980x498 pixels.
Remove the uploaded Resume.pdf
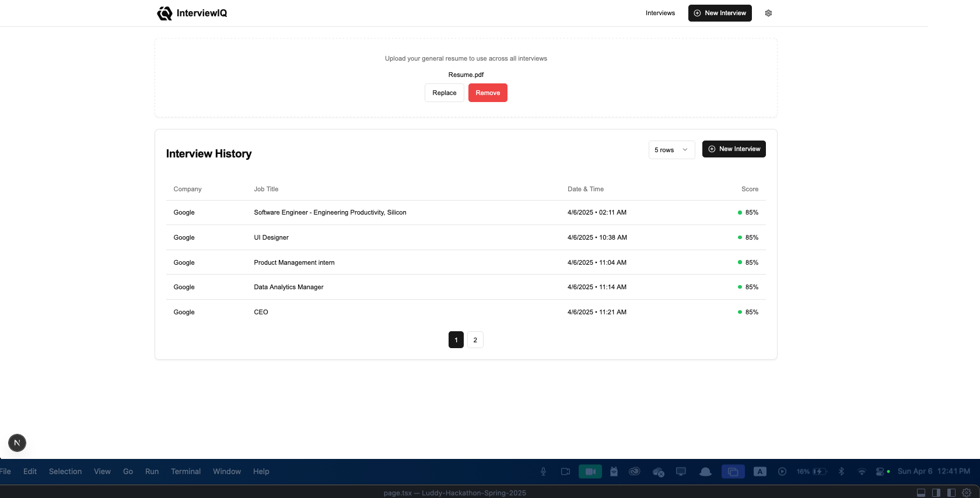pyautogui.click(x=488, y=93)
